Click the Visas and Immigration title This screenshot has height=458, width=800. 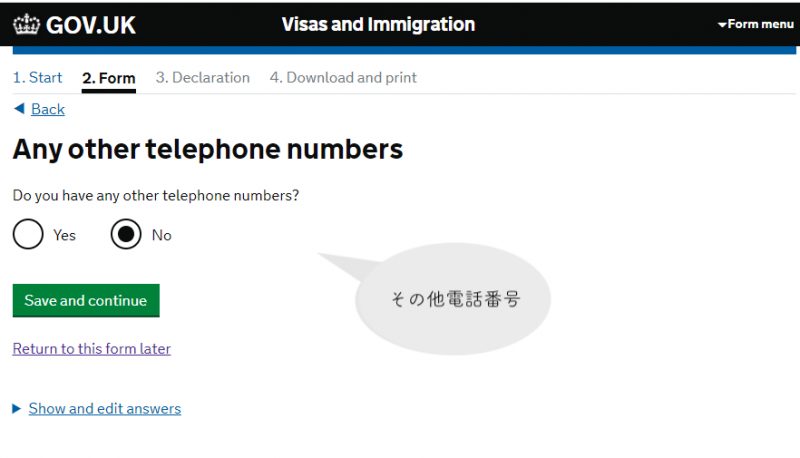tap(378, 24)
